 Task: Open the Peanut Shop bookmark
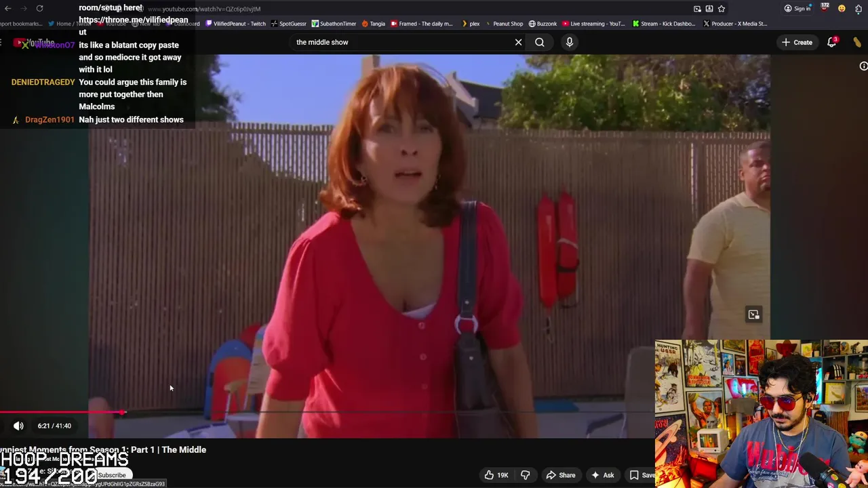click(x=503, y=24)
